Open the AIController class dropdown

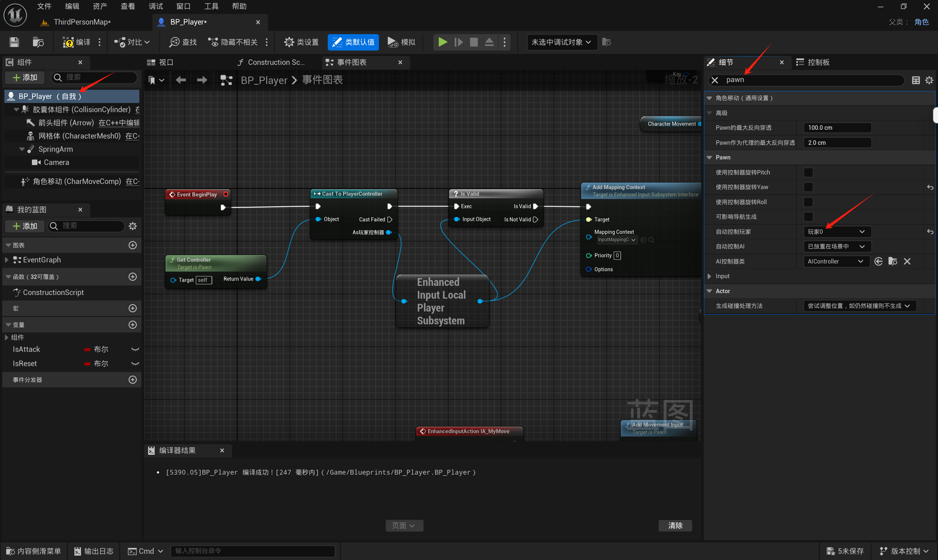(x=836, y=261)
